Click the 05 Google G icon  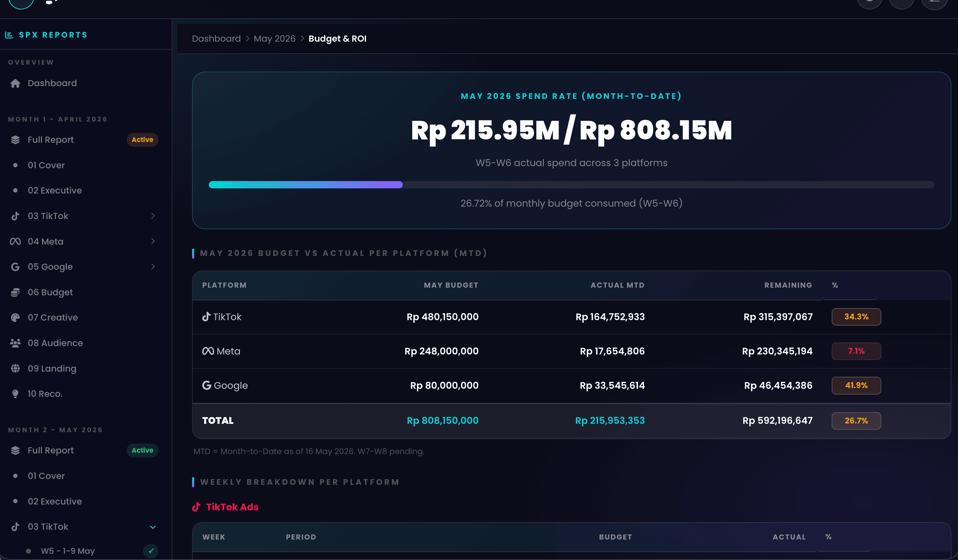click(15, 267)
